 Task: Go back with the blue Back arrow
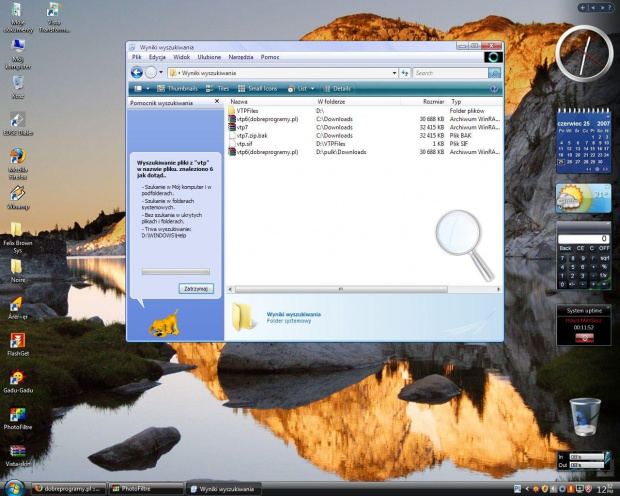pyautogui.click(x=137, y=73)
